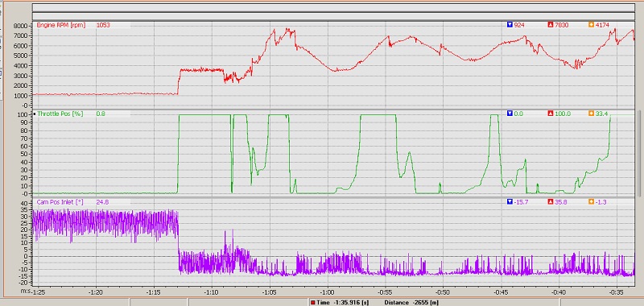Click the Throttle Pos average icon
This screenshot has width=644, height=306.
(591, 114)
